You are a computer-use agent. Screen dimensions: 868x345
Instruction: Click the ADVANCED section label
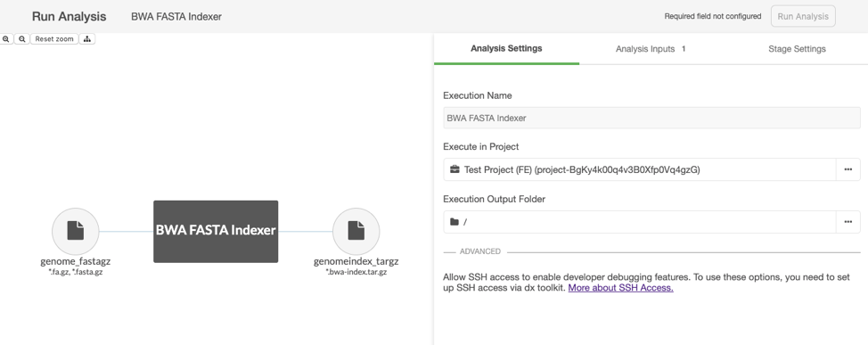[x=480, y=251]
